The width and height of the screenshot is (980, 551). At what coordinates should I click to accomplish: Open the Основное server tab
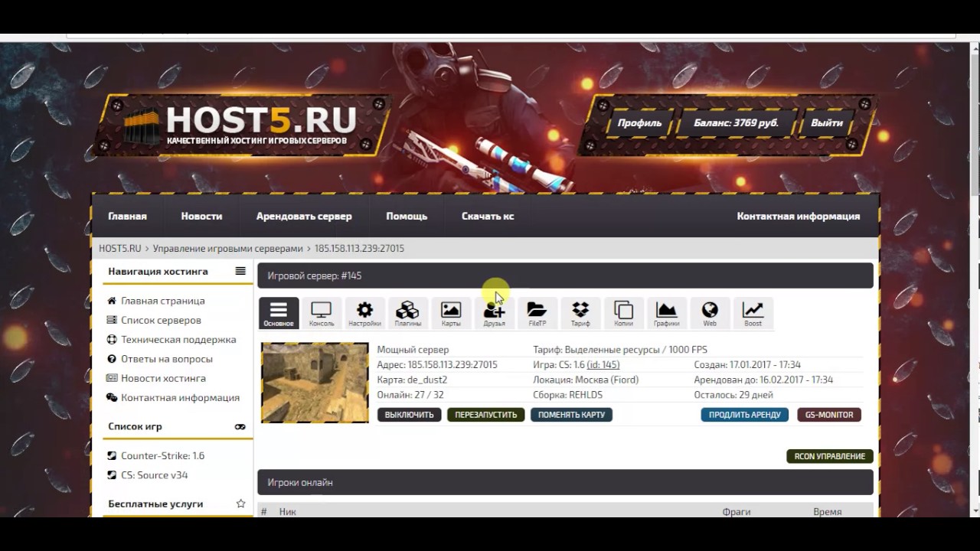click(279, 314)
